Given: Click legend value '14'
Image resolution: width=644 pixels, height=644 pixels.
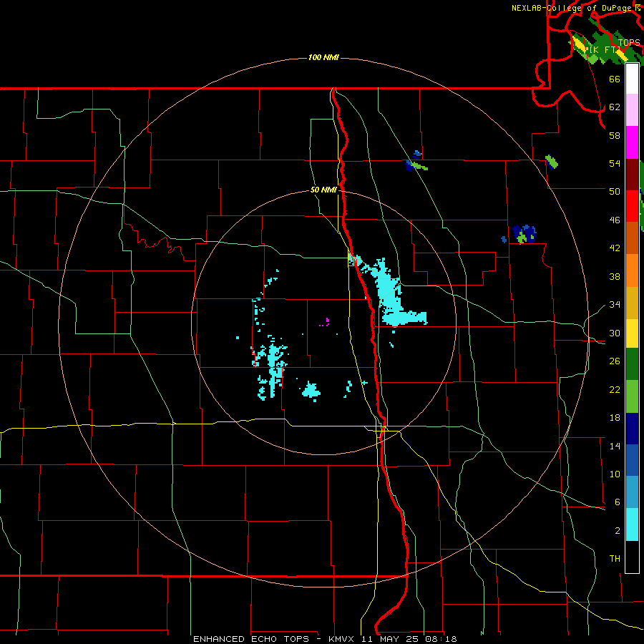Looking at the screenshot, I should coord(615,446).
